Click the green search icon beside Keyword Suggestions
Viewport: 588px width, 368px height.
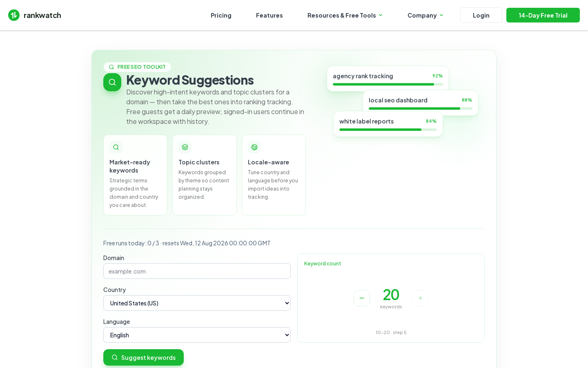(x=112, y=82)
